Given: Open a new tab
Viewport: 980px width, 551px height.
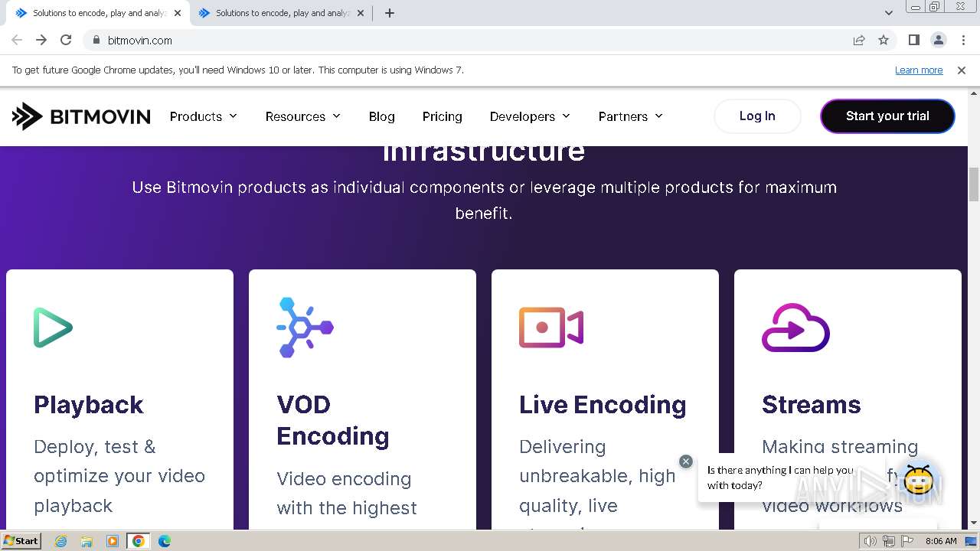Looking at the screenshot, I should pos(390,13).
